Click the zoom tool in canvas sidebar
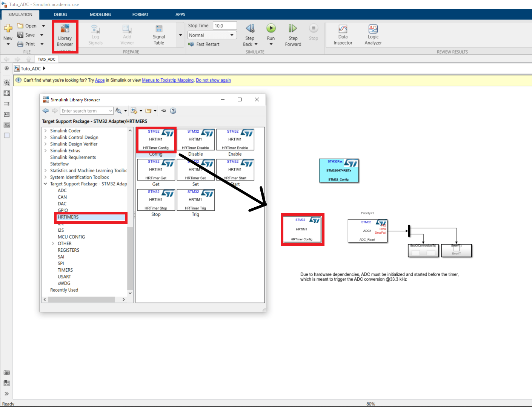The image size is (532, 407). coord(6,83)
